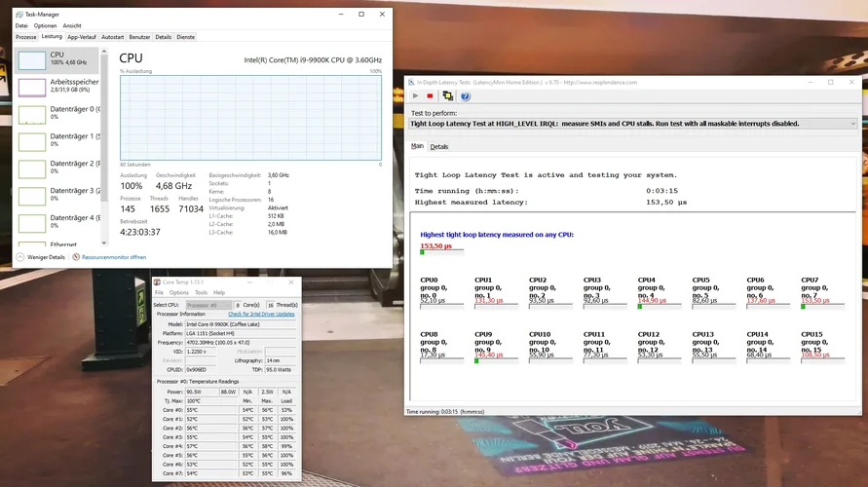Collapse view with Weniger Details arrow
868x487 pixels.
click(x=19, y=257)
